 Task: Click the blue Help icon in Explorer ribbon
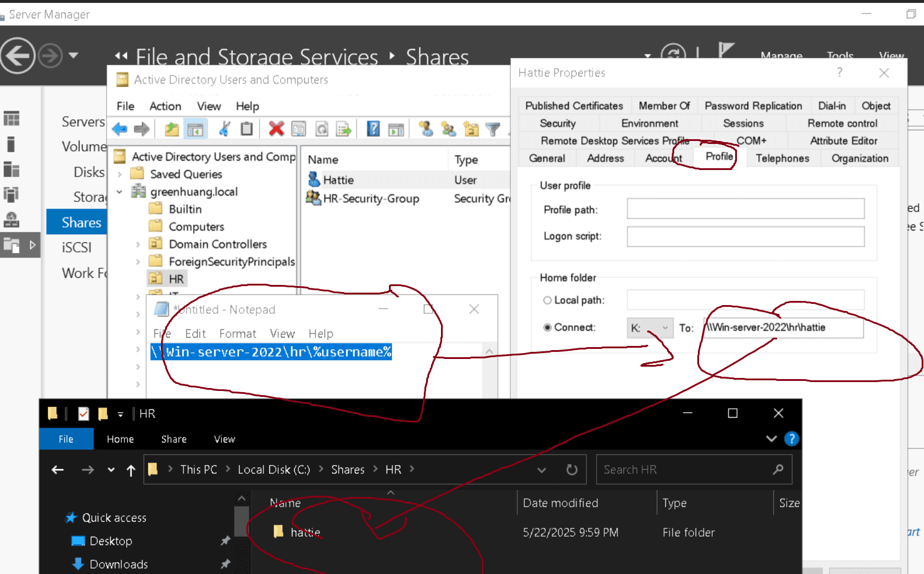[791, 439]
